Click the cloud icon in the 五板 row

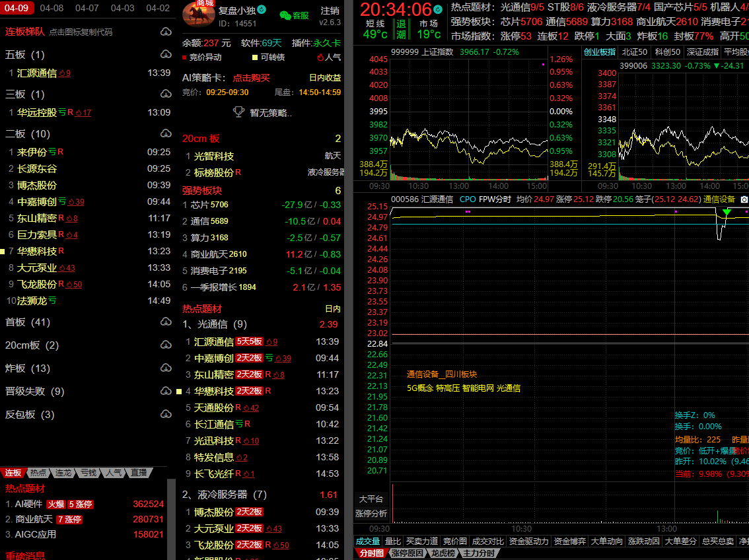(166, 55)
